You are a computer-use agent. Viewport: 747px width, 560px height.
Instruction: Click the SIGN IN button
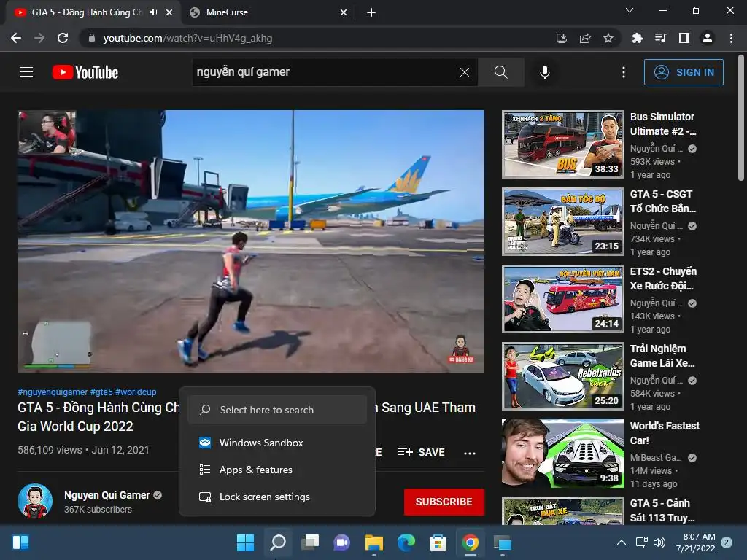683,72
